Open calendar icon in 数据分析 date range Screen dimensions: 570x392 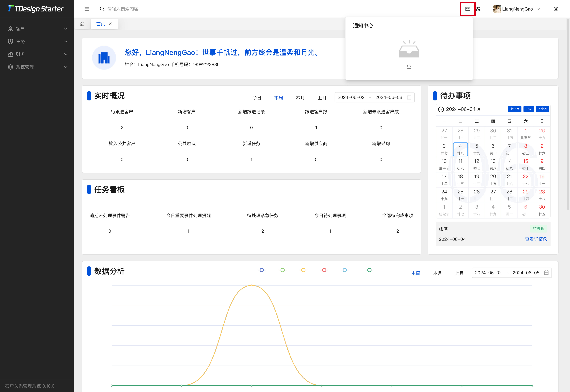pyautogui.click(x=546, y=273)
